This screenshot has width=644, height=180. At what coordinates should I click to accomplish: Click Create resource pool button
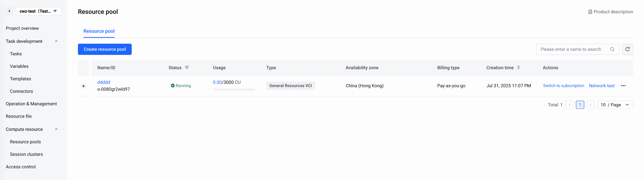tap(105, 49)
